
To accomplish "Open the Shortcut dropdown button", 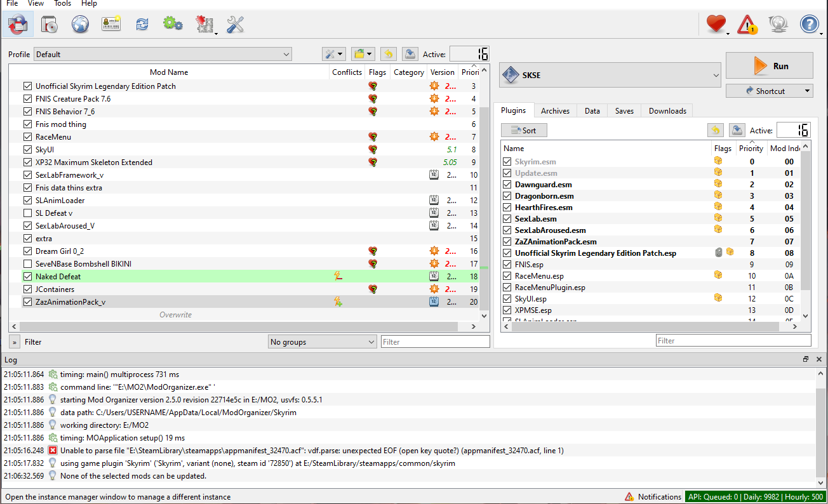I will 770,91.
